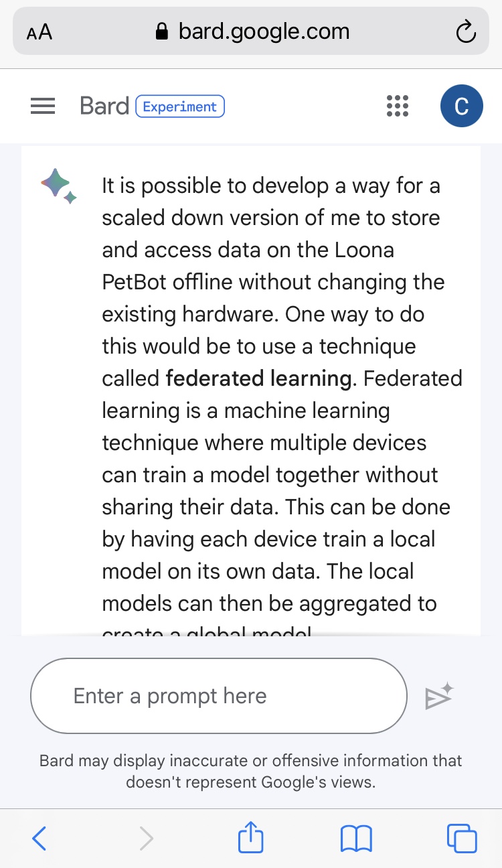This screenshot has width=502, height=868.
Task: Open the AA text size menu
Action: 39,33
